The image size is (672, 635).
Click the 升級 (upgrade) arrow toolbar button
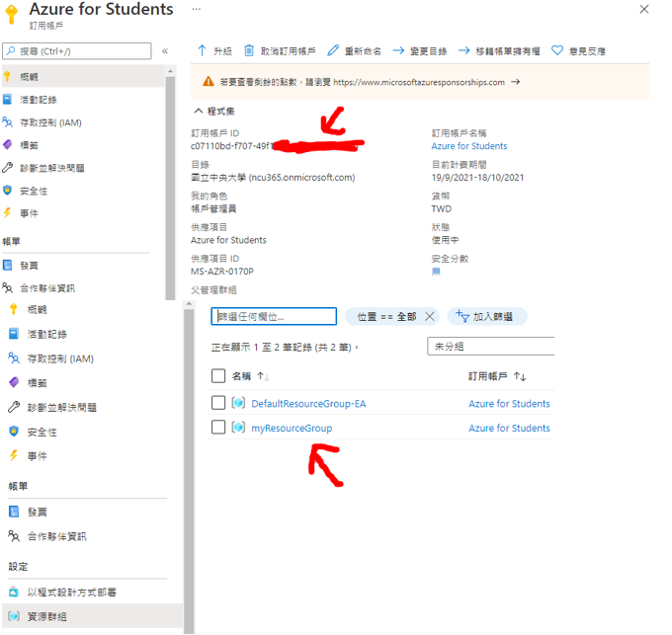(214, 51)
